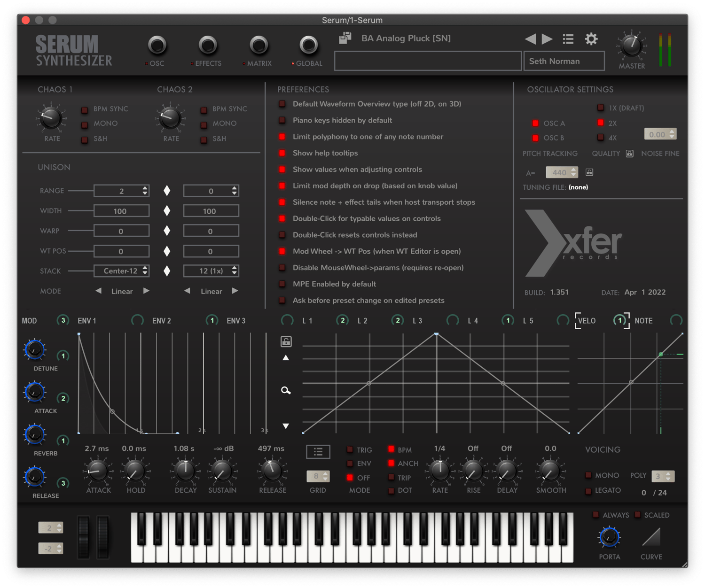Click the magnifier zoom icon in envelope

[286, 390]
